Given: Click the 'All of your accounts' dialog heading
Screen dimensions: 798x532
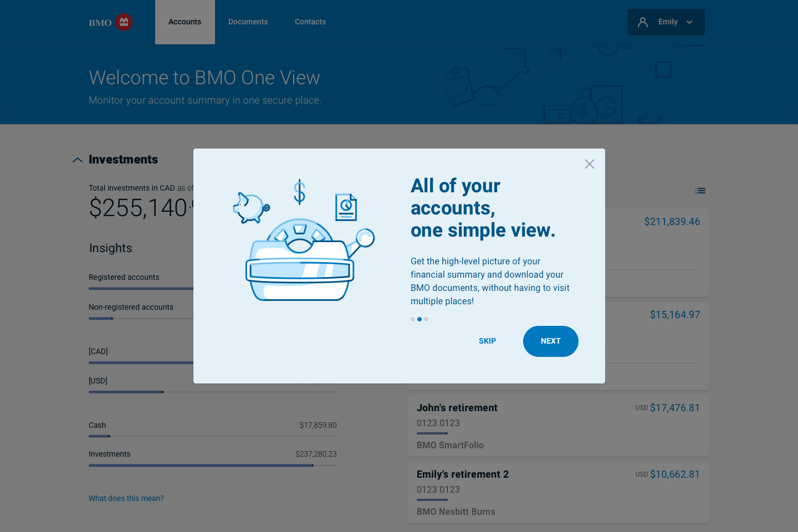Looking at the screenshot, I should click(x=483, y=208).
